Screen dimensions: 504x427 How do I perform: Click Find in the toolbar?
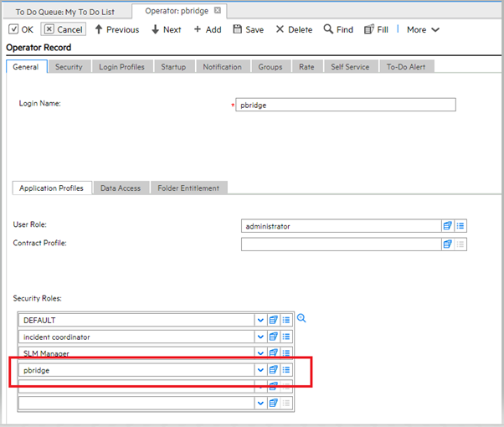coord(338,29)
